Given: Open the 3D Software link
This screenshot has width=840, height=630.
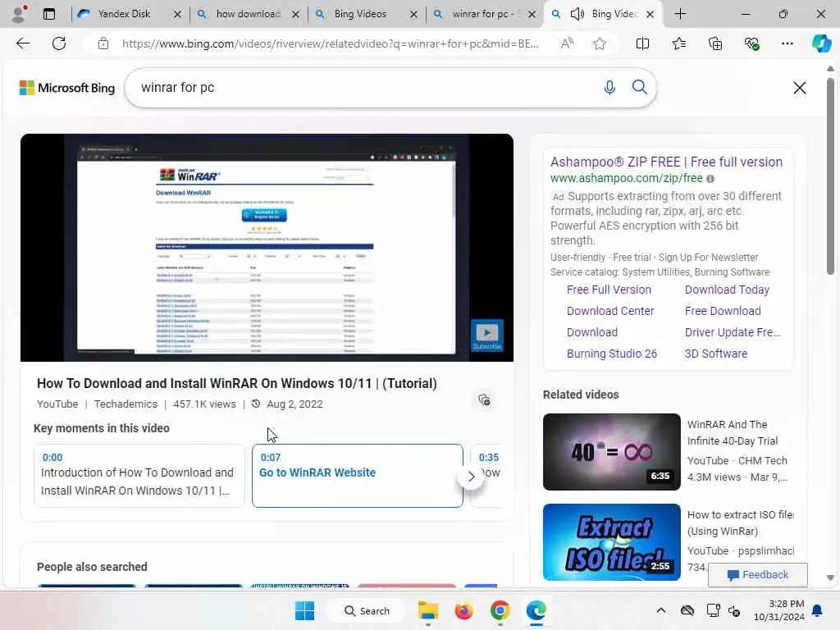Looking at the screenshot, I should pyautogui.click(x=715, y=354).
